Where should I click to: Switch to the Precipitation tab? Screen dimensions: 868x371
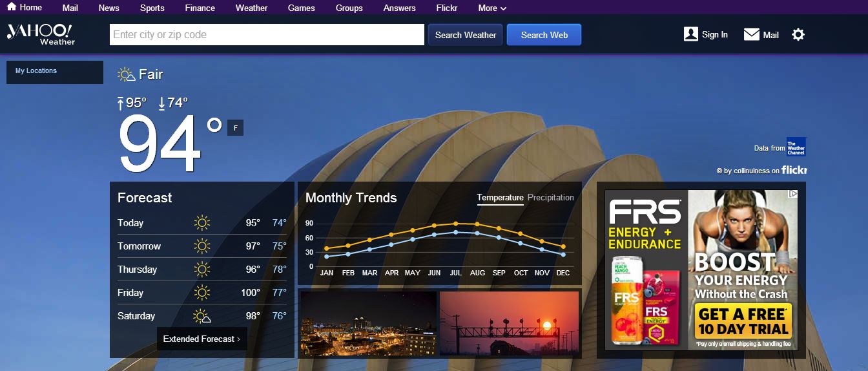point(551,198)
